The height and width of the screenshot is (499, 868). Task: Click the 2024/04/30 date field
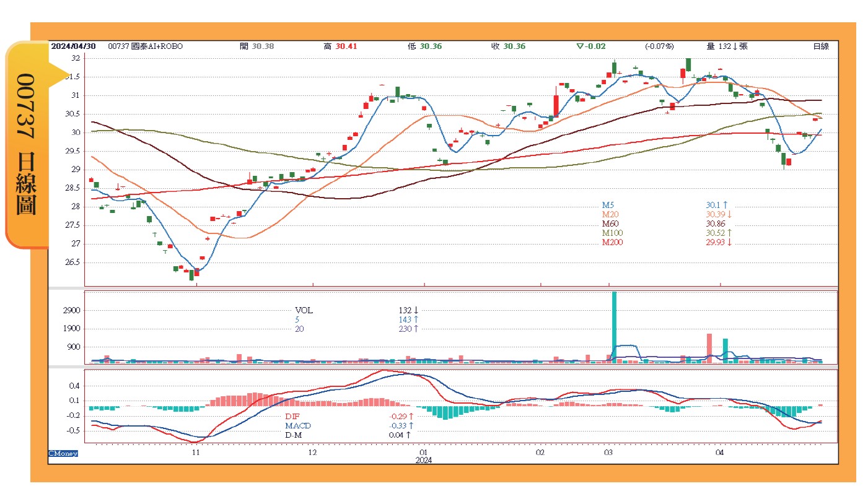pyautogui.click(x=73, y=46)
